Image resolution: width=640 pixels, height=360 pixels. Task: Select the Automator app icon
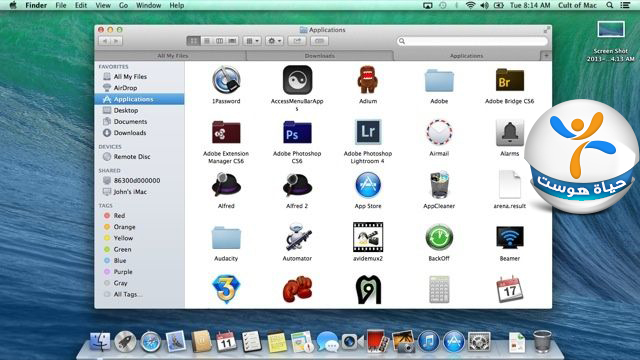coord(297,237)
